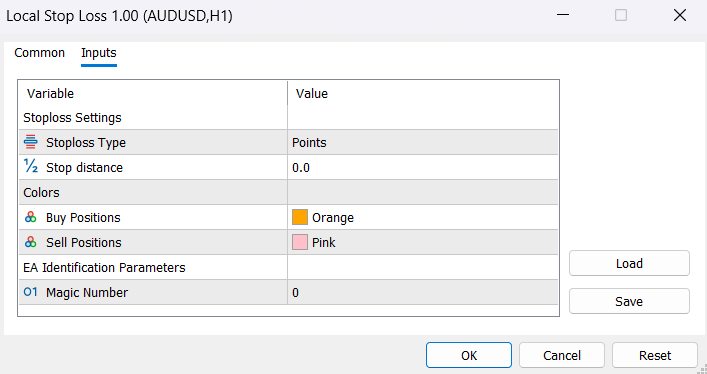
Task: Click the Pink color name text
Action: click(324, 242)
